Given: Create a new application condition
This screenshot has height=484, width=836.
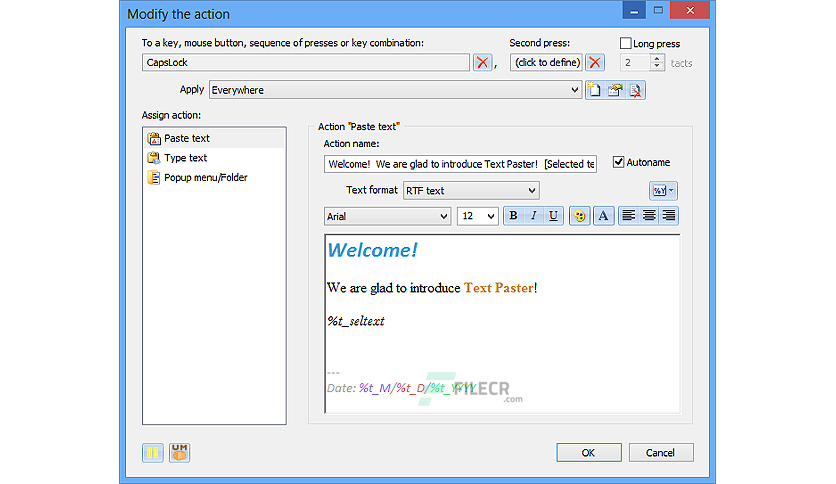Looking at the screenshot, I should 594,90.
